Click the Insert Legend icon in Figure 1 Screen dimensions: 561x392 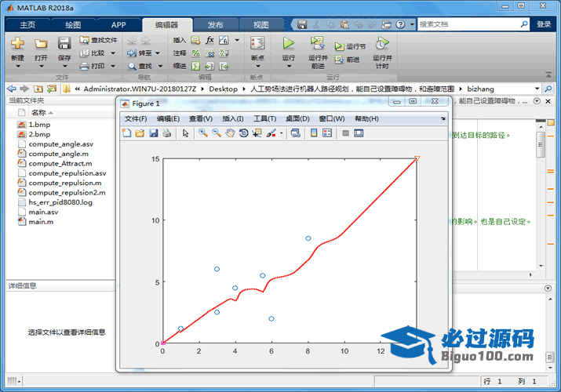coord(327,133)
